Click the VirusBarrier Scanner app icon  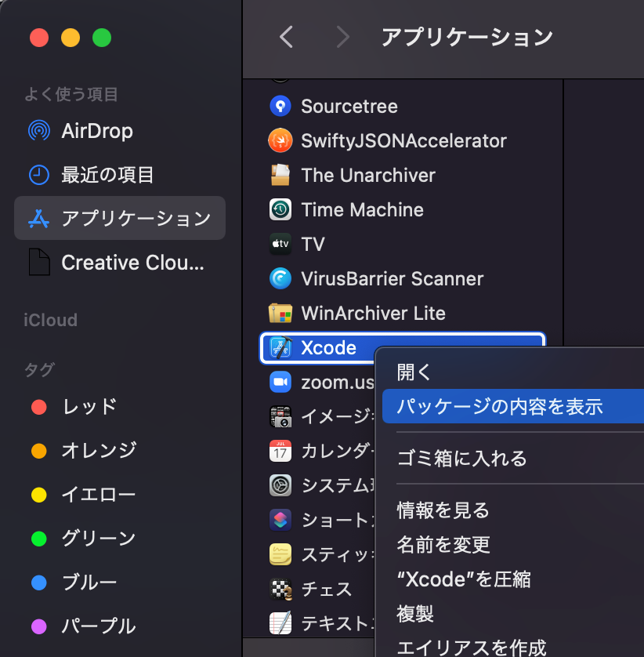coord(280,278)
